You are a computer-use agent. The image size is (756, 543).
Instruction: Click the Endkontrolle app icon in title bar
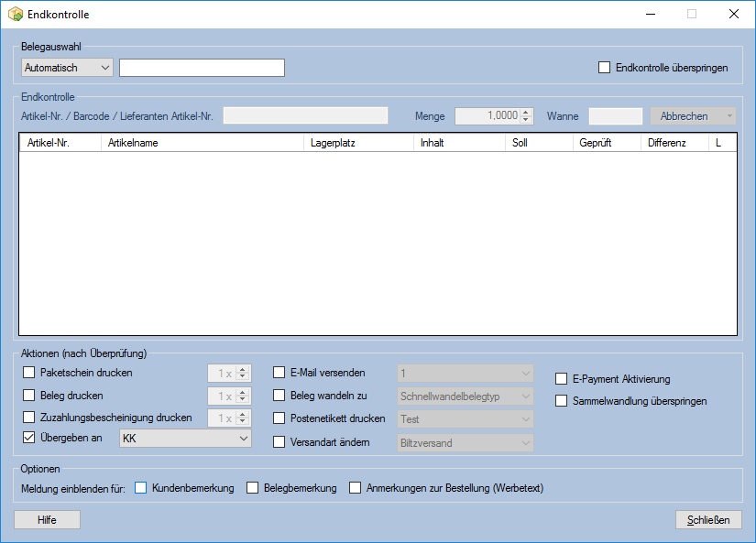tap(16, 15)
